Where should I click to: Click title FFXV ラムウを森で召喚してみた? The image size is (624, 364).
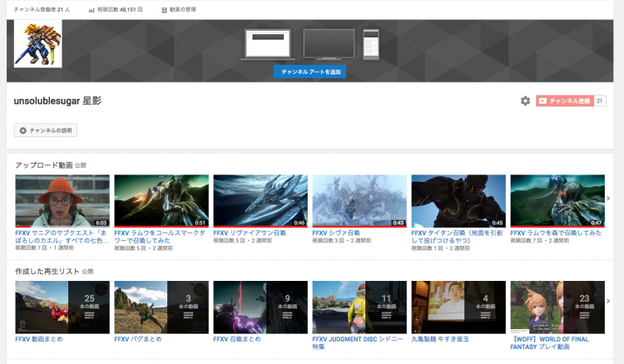click(556, 233)
